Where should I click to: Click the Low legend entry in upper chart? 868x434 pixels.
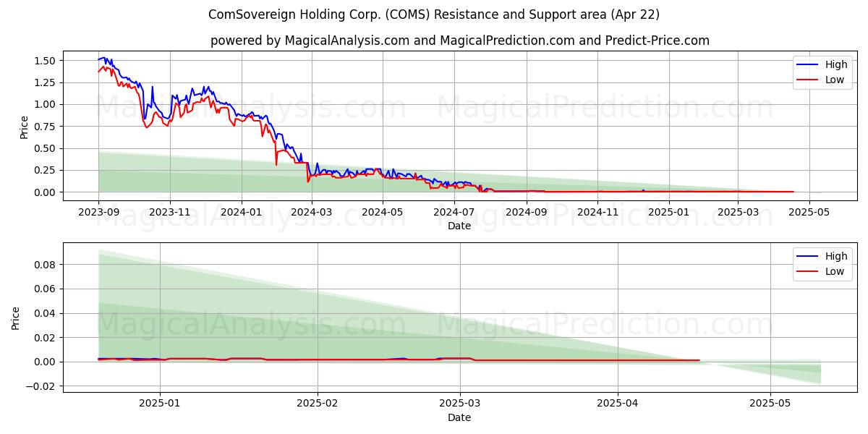[x=821, y=80]
